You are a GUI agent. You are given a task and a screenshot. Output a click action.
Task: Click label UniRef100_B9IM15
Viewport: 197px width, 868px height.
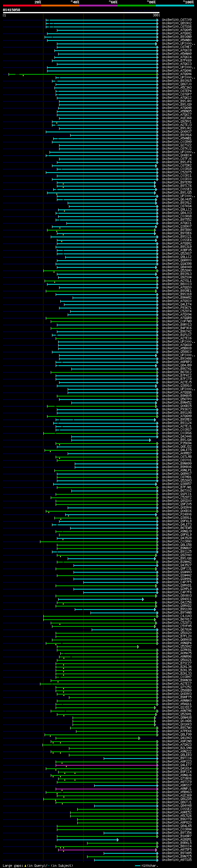177,81
